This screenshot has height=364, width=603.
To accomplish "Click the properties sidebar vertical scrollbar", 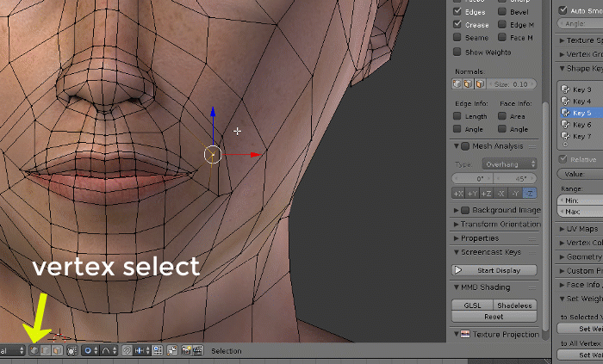I will click(545, 215).
